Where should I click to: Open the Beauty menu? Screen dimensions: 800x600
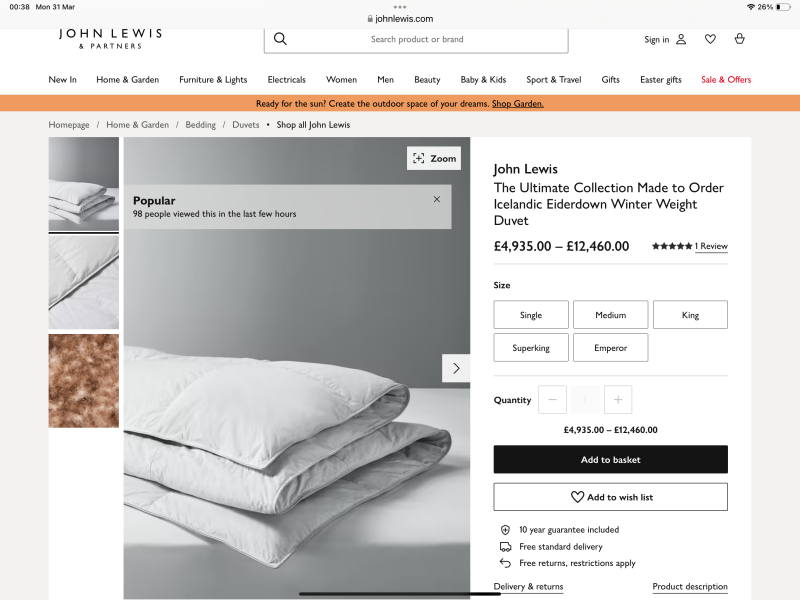[427, 80]
